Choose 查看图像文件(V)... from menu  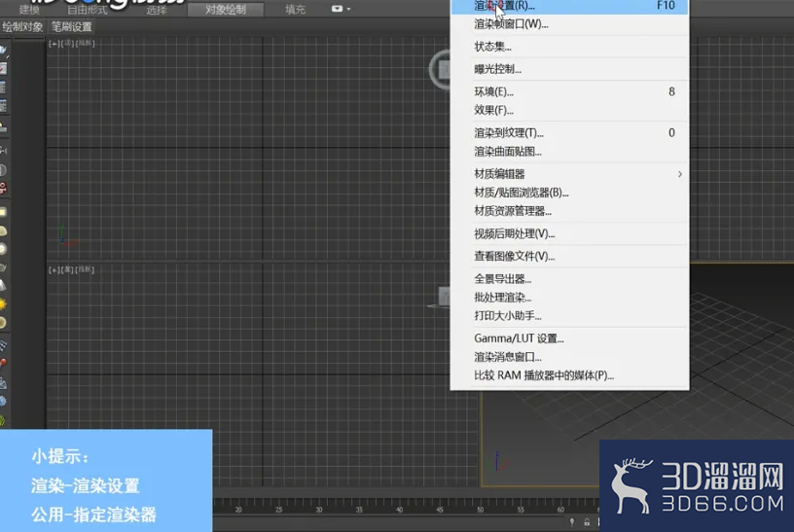point(569,256)
